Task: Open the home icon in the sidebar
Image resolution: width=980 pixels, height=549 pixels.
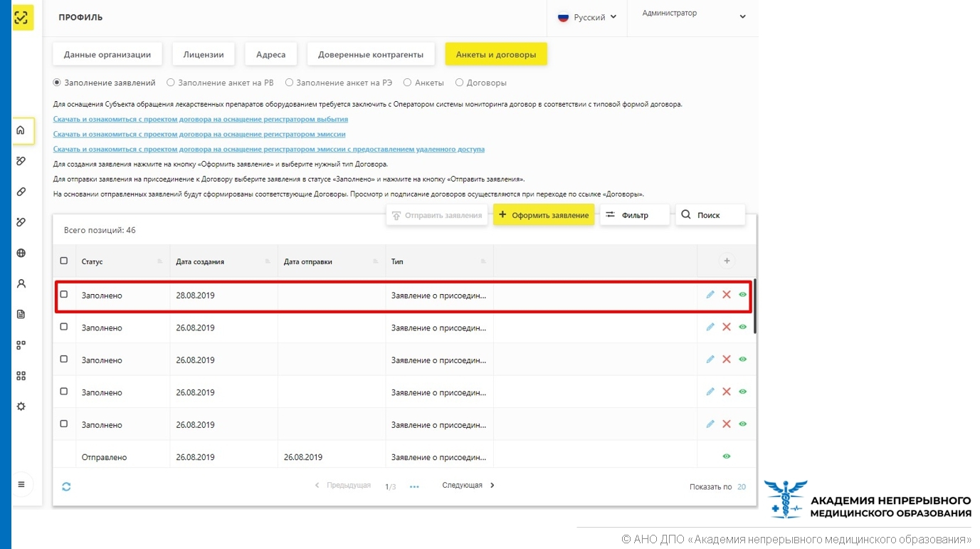Action: 21,130
